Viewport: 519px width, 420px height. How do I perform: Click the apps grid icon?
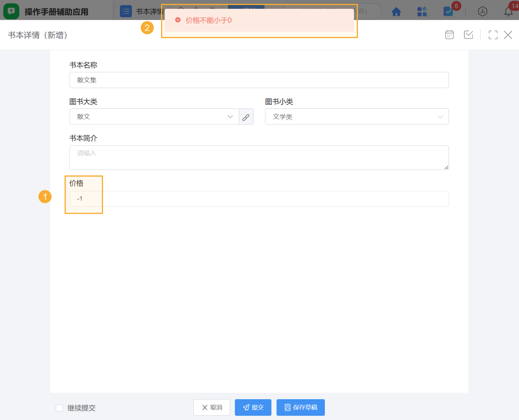click(422, 12)
